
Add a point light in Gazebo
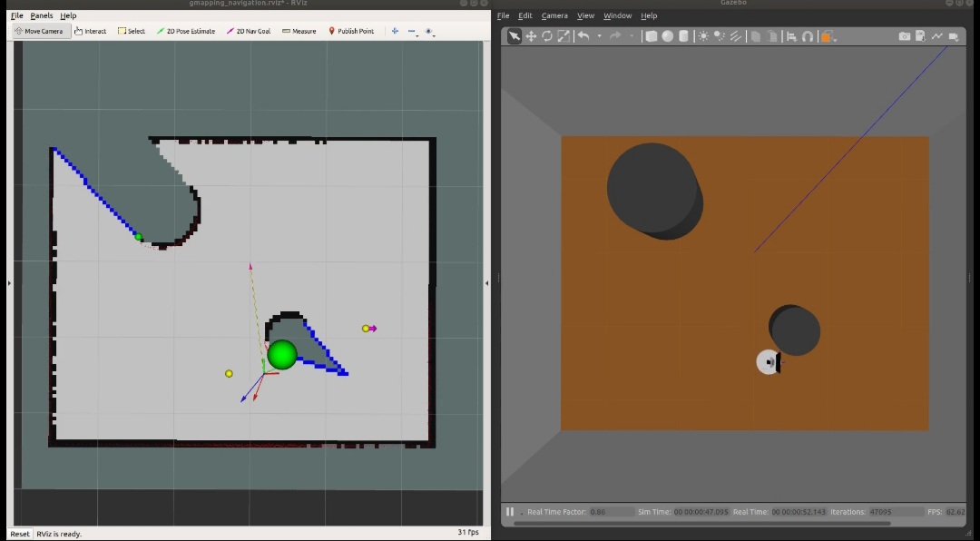click(x=703, y=36)
